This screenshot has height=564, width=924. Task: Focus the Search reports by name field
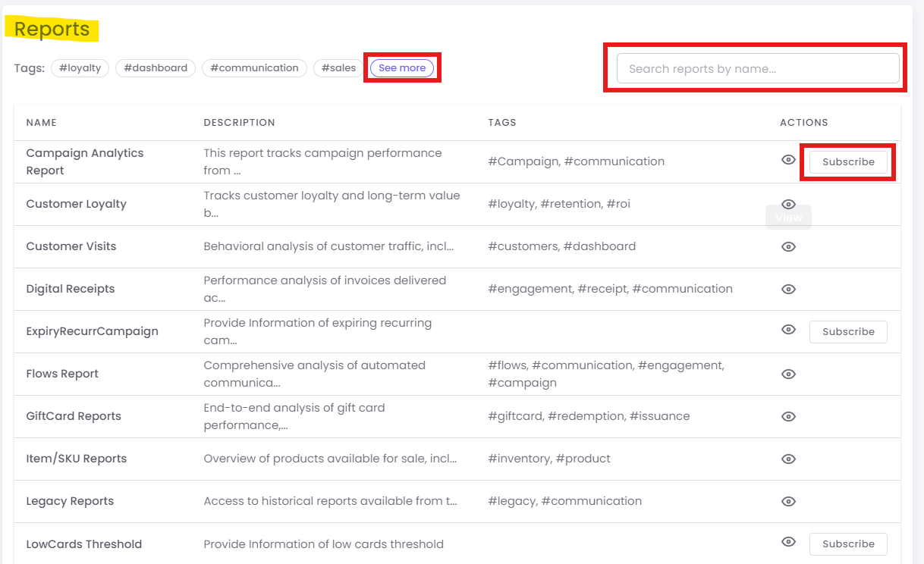coord(758,69)
